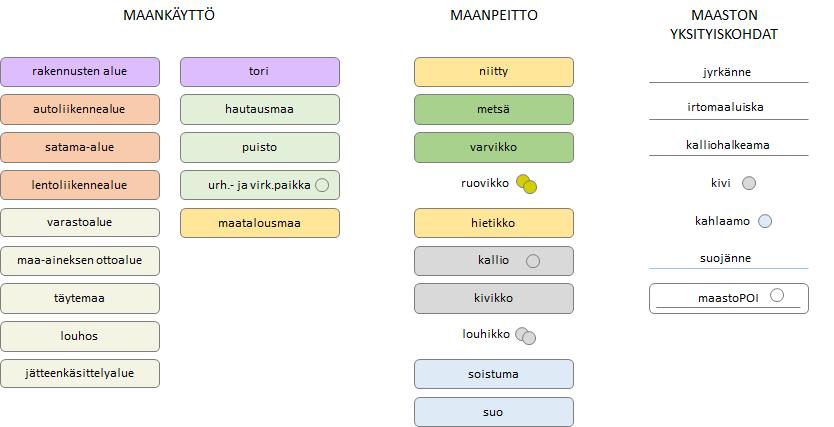Click the hautausmaa legend item
The image size is (834, 427).
pyautogui.click(x=260, y=110)
